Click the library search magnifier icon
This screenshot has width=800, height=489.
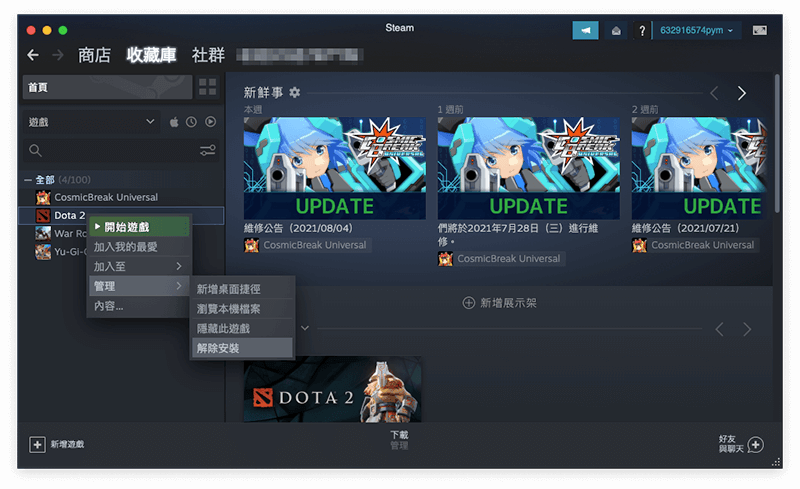coord(35,150)
